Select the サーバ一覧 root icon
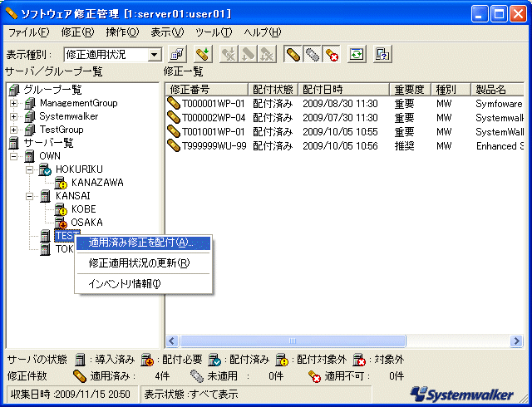Screen dimensions: 532x407 (x=14, y=143)
